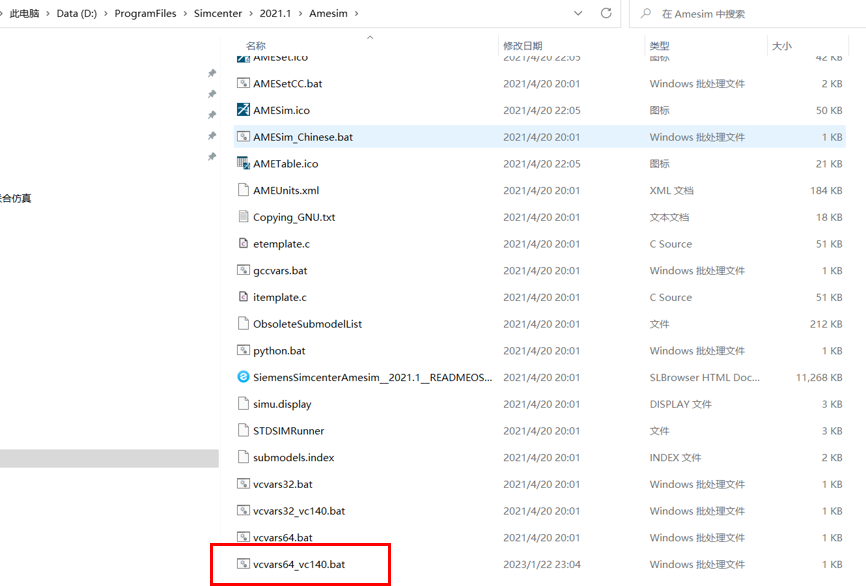Go to Data (D:) in breadcrumb
The width and height of the screenshot is (866, 586).
77,14
